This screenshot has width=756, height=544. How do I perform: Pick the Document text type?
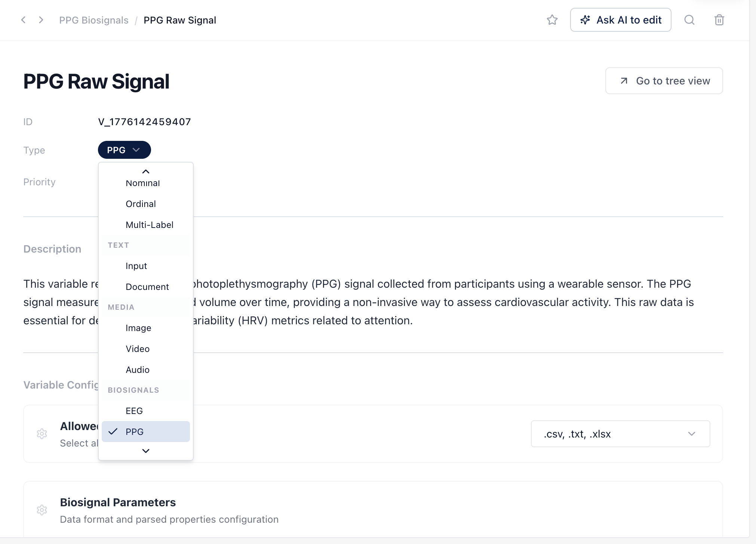[147, 287]
